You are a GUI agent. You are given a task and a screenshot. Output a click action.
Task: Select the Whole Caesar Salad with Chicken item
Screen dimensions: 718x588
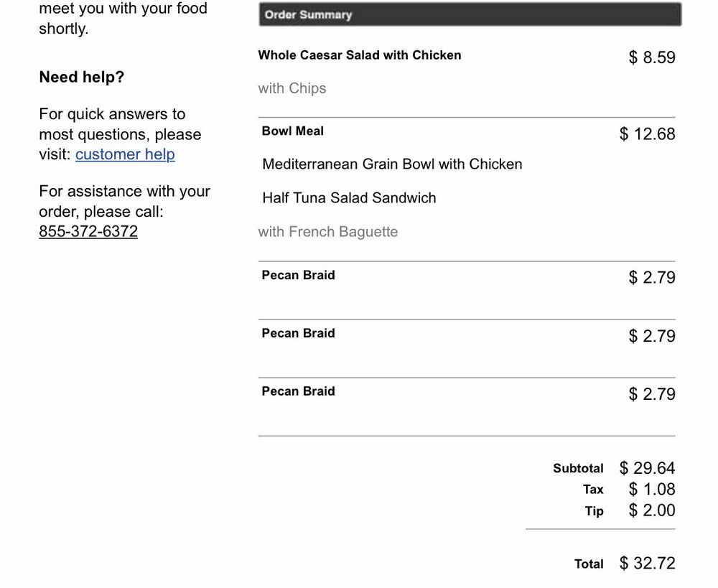[360, 55]
